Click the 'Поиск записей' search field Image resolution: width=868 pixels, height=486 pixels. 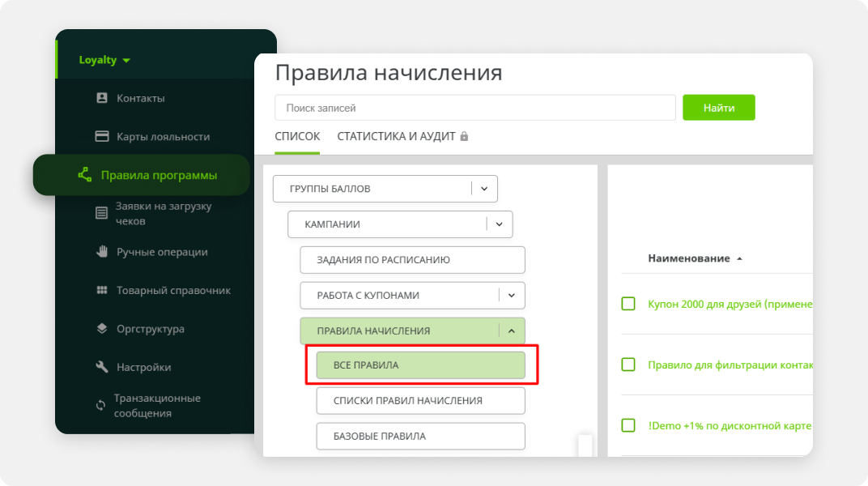click(x=474, y=108)
